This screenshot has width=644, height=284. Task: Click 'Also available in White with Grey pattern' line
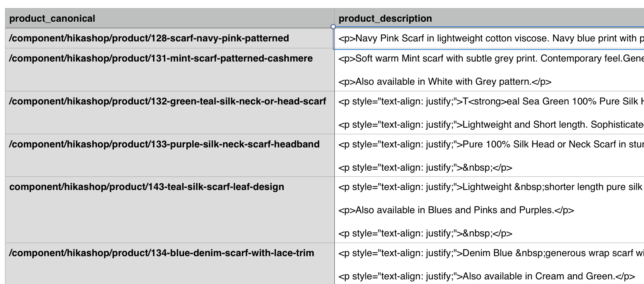coord(445,82)
